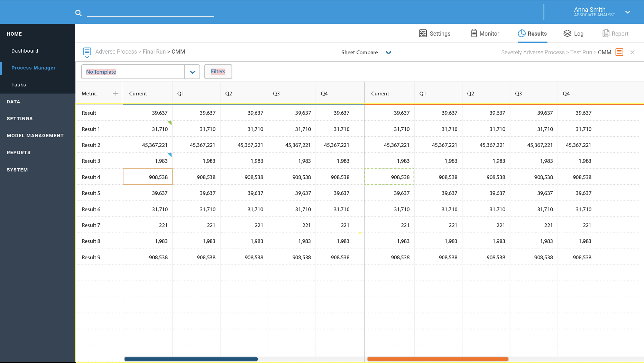Click HOME in the sidebar
Viewport: 644px width, 363px height.
(x=15, y=34)
